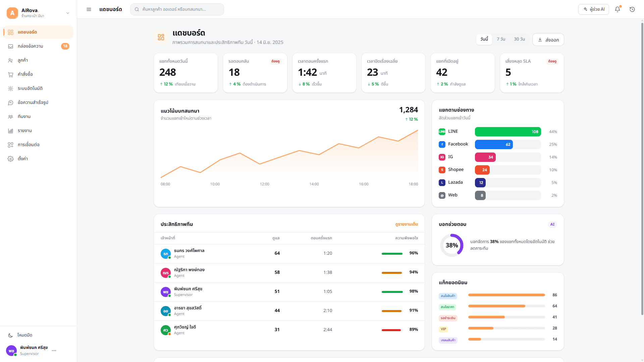Click the AiRova logo avatar
This screenshot has height=362, width=644.
click(12, 13)
